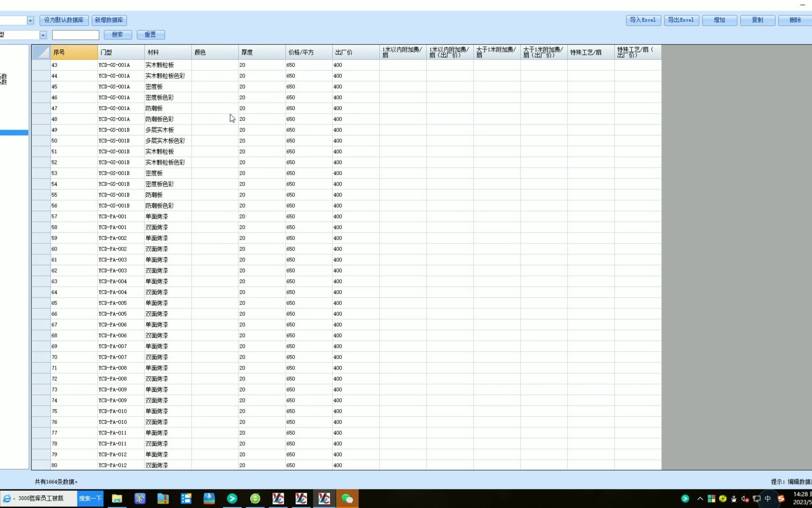
Task: Open the blue bird app on taskbar
Action: (x=209, y=499)
